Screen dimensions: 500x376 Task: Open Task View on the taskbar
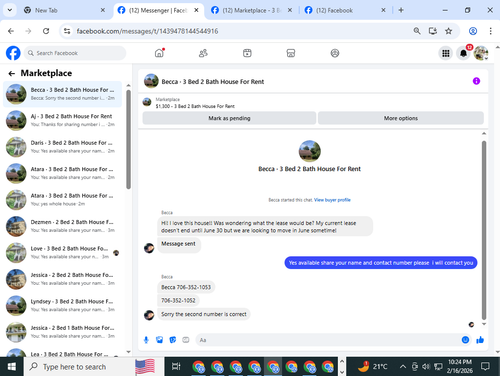[176, 367]
